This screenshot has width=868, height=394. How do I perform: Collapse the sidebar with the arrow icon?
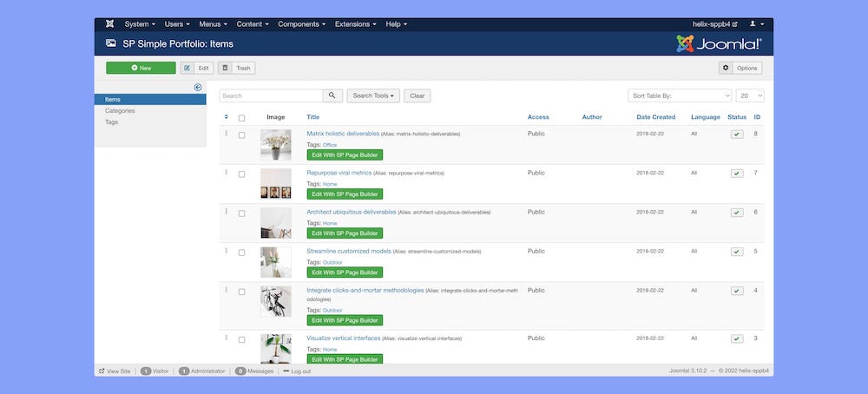[198, 87]
